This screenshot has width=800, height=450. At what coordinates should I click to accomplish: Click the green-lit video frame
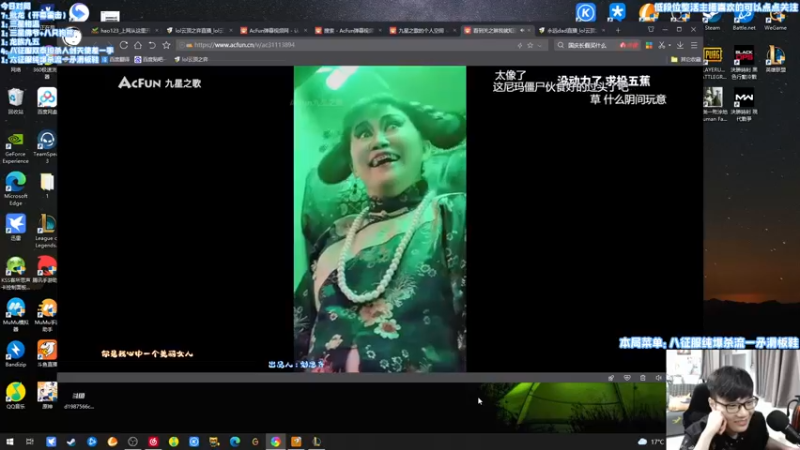pos(380,219)
